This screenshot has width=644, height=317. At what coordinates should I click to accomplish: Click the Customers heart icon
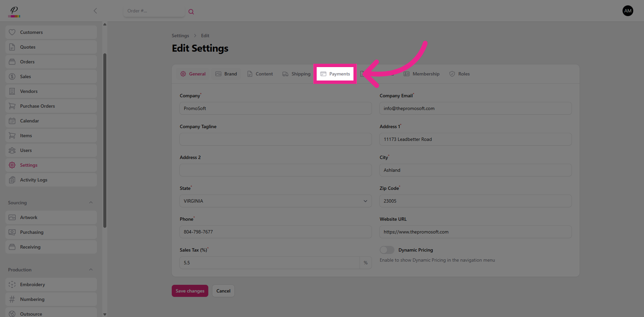tap(12, 32)
